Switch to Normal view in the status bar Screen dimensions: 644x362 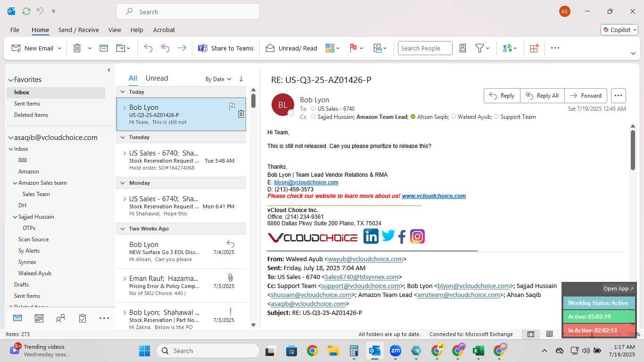[x=531, y=334]
